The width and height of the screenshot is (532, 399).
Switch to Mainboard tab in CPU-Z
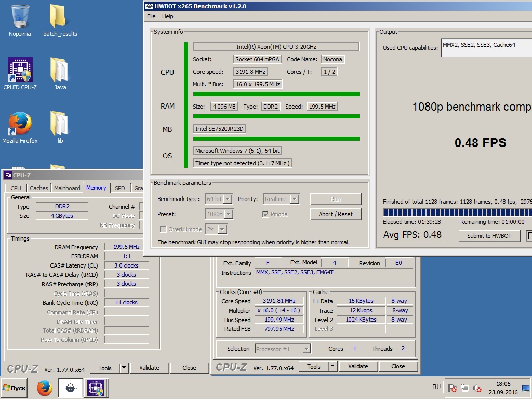click(67, 188)
